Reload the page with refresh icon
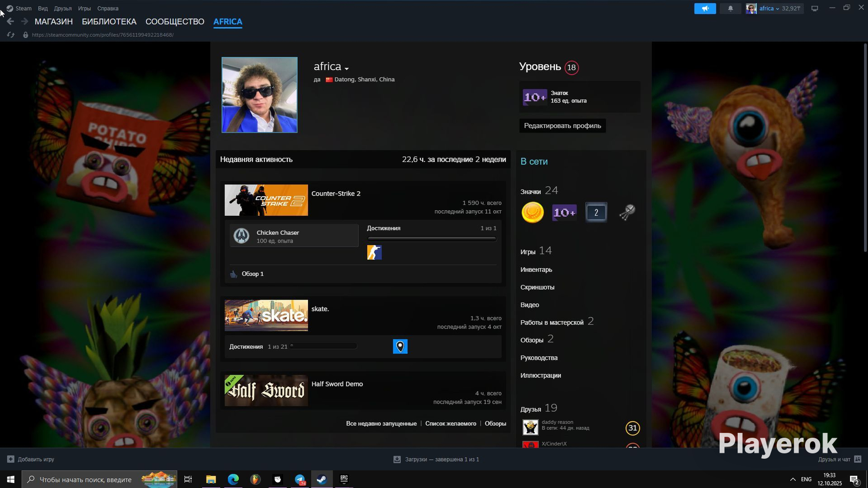Viewport: 868px width, 488px height. pos(11,35)
